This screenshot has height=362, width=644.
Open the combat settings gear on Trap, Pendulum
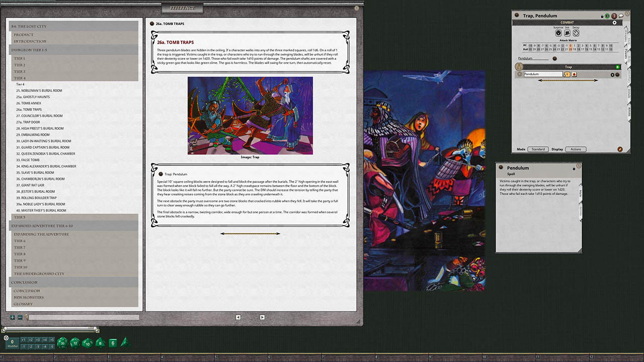(x=614, y=23)
